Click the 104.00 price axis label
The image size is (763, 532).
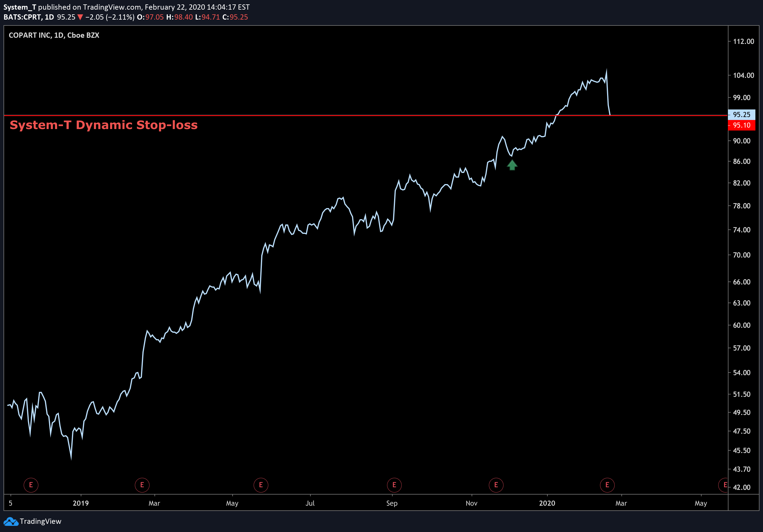coord(744,75)
